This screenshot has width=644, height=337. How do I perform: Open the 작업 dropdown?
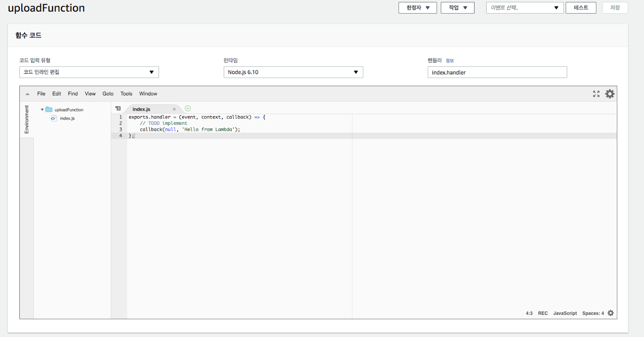pos(457,8)
